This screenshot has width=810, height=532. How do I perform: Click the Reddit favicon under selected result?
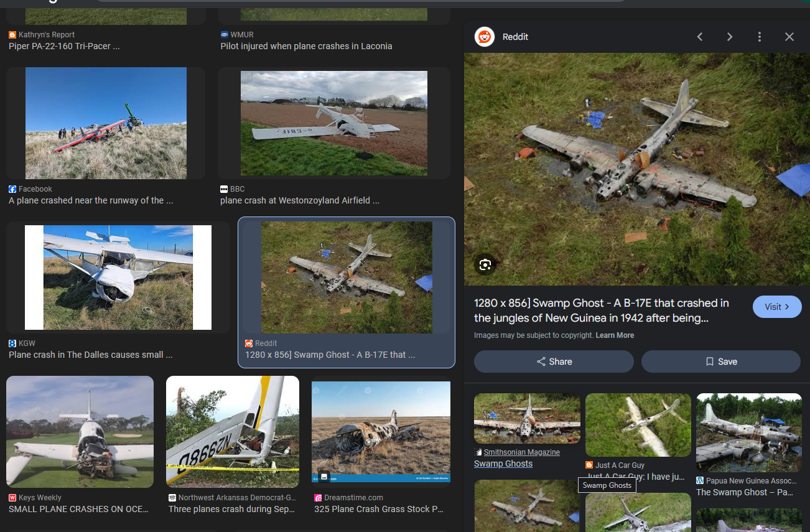pos(249,343)
